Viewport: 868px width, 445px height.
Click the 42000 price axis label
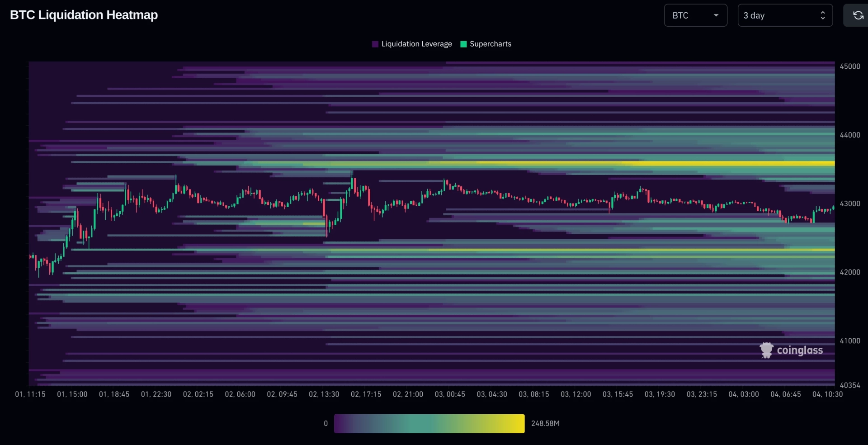pos(850,272)
